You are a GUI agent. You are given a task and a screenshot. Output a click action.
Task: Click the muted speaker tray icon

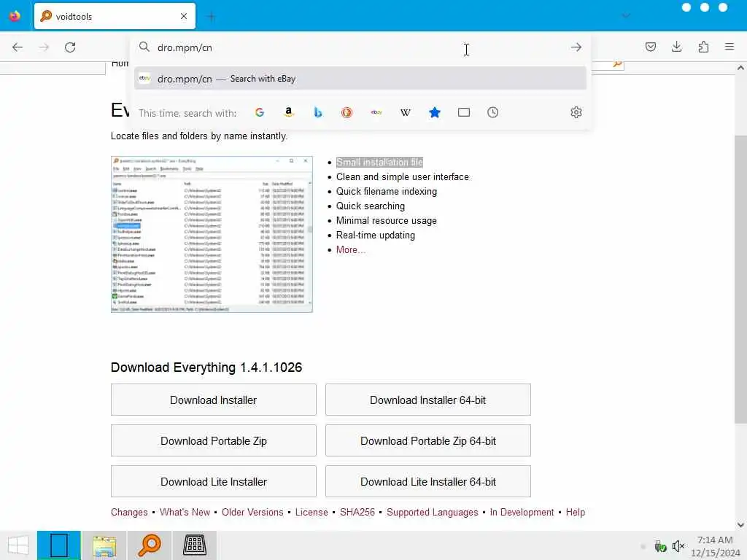pyautogui.click(x=678, y=545)
